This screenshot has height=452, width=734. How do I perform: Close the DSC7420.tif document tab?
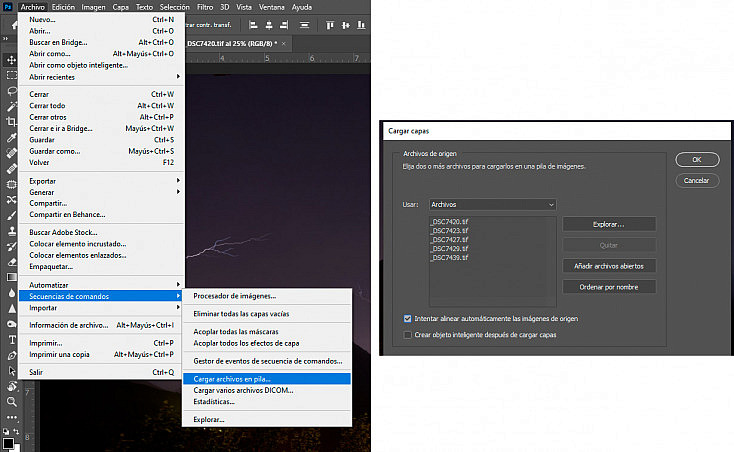(x=283, y=44)
